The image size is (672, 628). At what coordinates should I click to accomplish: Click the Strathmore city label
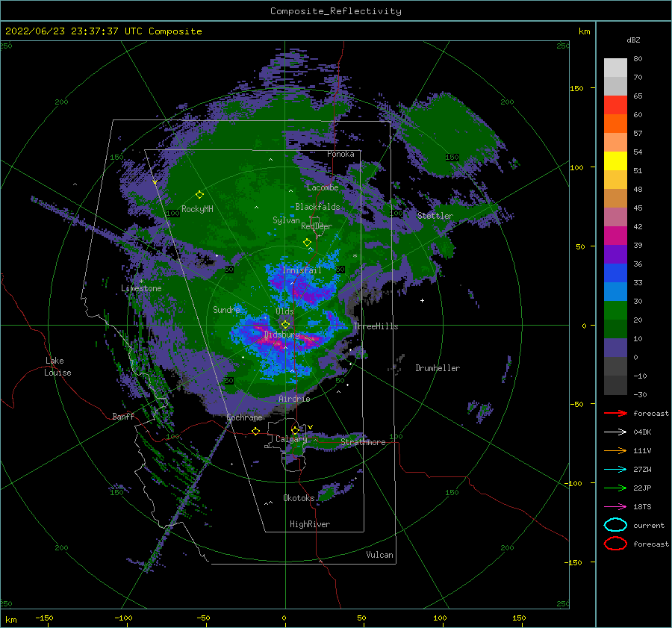pyautogui.click(x=363, y=442)
